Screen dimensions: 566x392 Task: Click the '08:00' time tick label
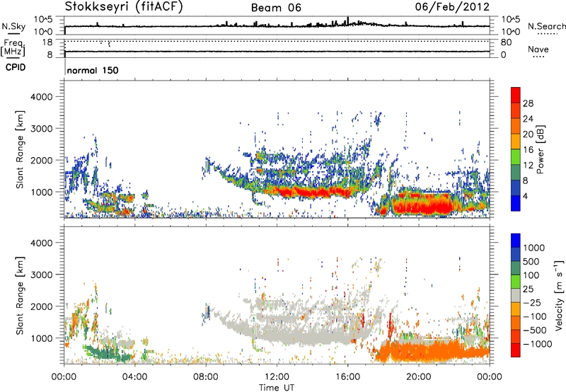tap(206, 377)
